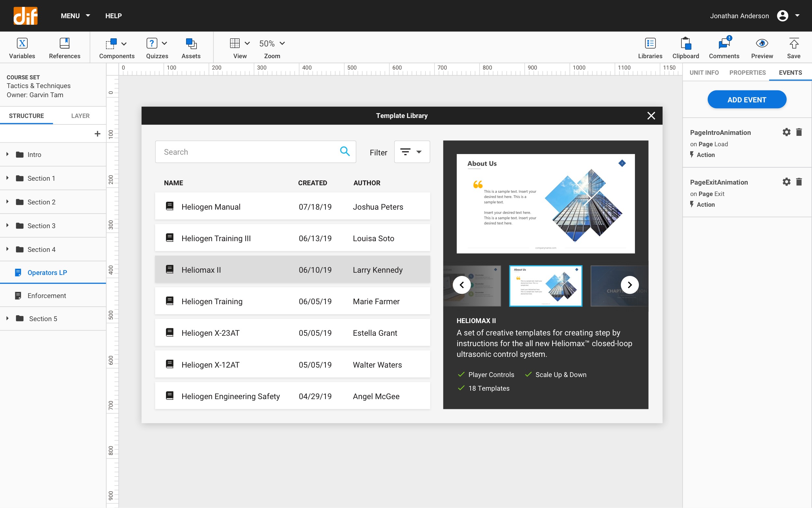
Task: Switch to PROPERTIES tab
Action: pos(747,72)
